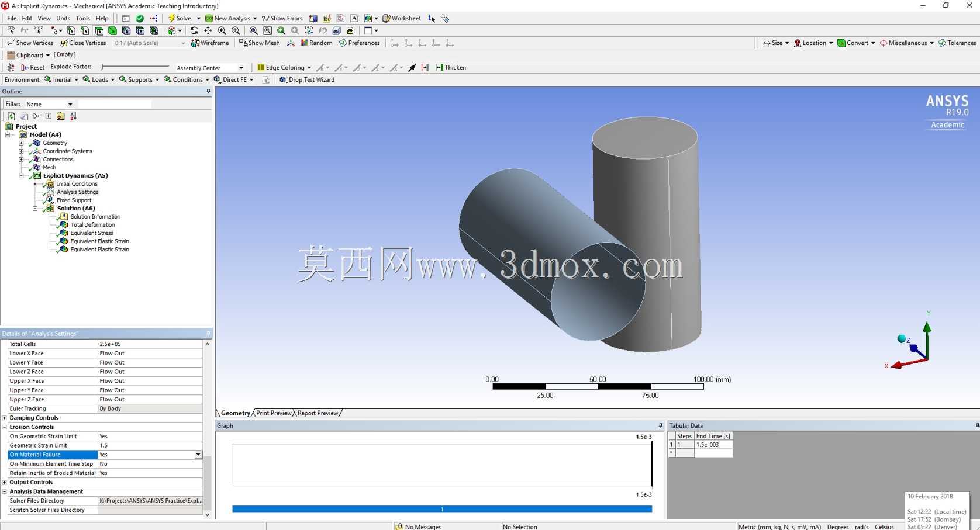Click the print icon in view toolbar
The width and height of the screenshot is (980, 530).
click(x=350, y=30)
